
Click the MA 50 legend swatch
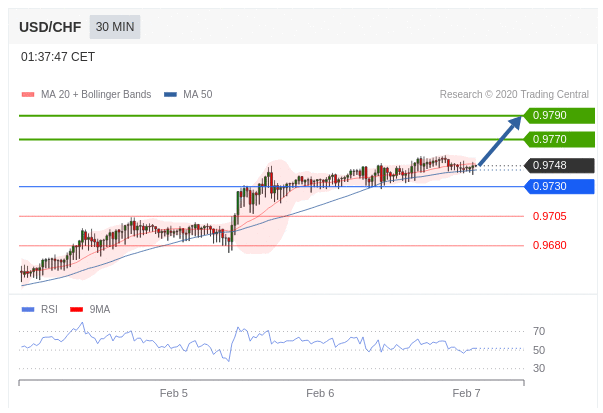pos(170,95)
